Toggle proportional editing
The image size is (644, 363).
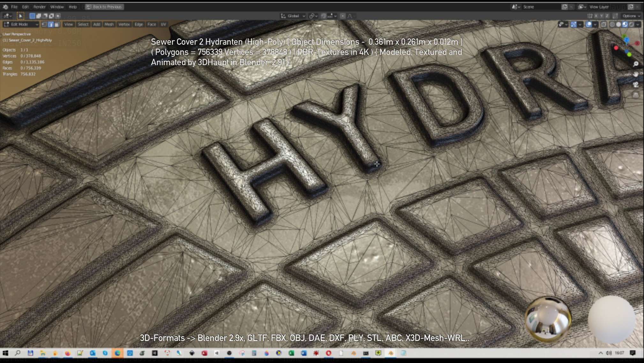coord(343,16)
